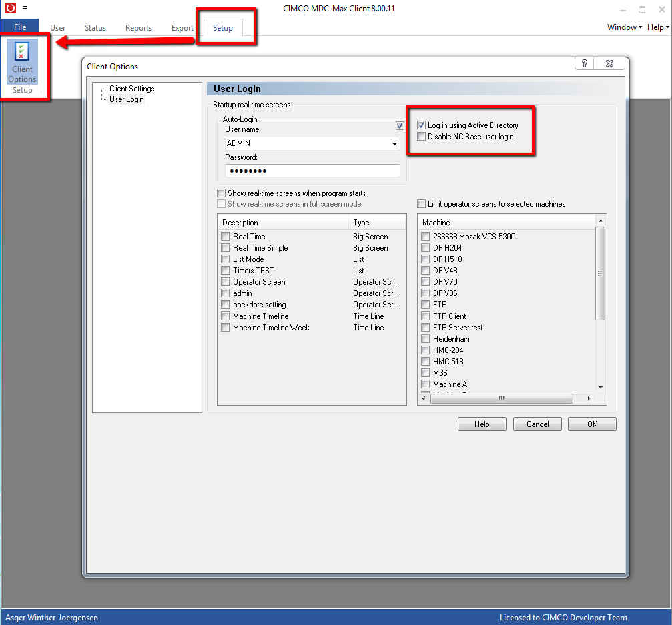Click the machine list horizontal scrollbar thumb
Viewport: 672px width, 625px height.
(x=502, y=398)
